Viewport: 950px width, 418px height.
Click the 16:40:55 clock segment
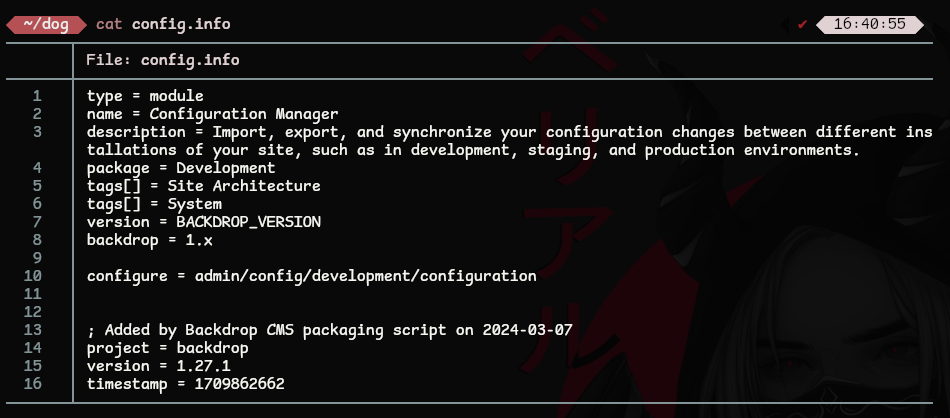tap(869, 24)
